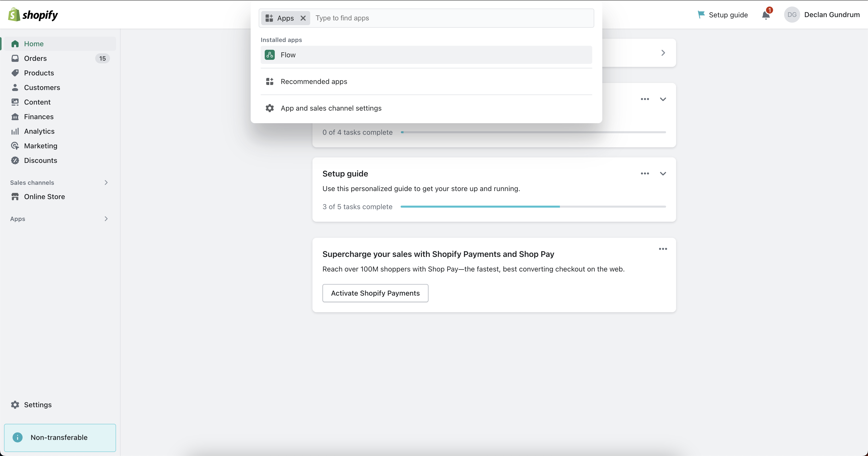
Task: Open Orders from the sidebar
Action: coord(35,58)
